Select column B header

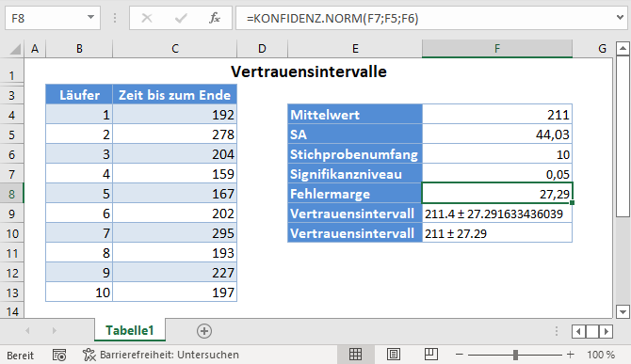click(79, 49)
